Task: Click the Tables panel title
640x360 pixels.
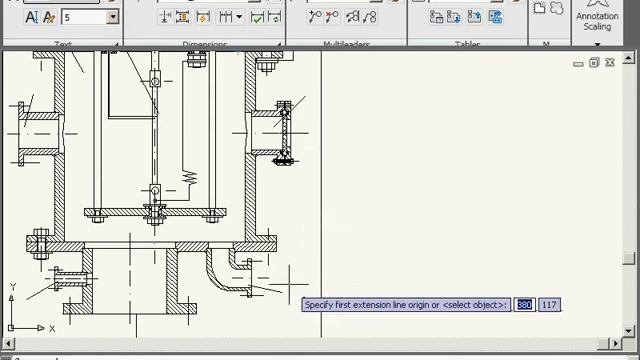Action: (467, 44)
